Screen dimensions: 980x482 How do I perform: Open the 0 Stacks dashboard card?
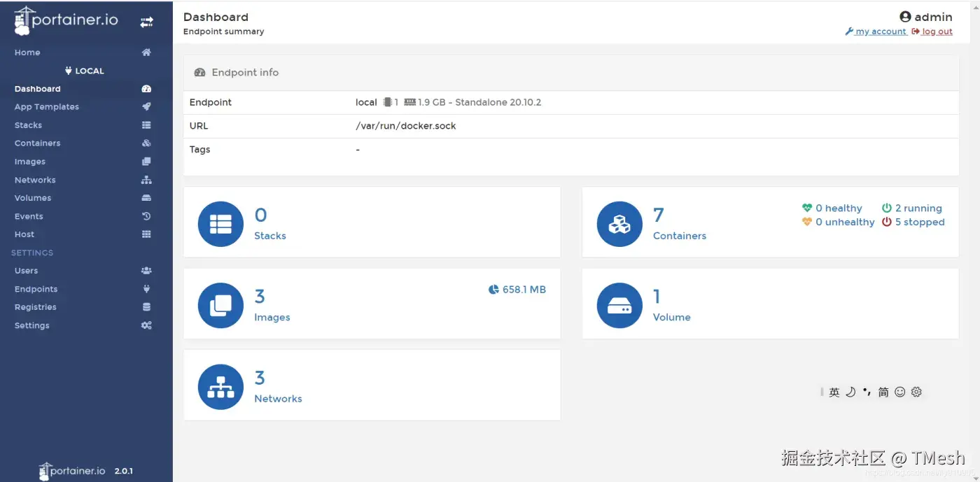(372, 222)
